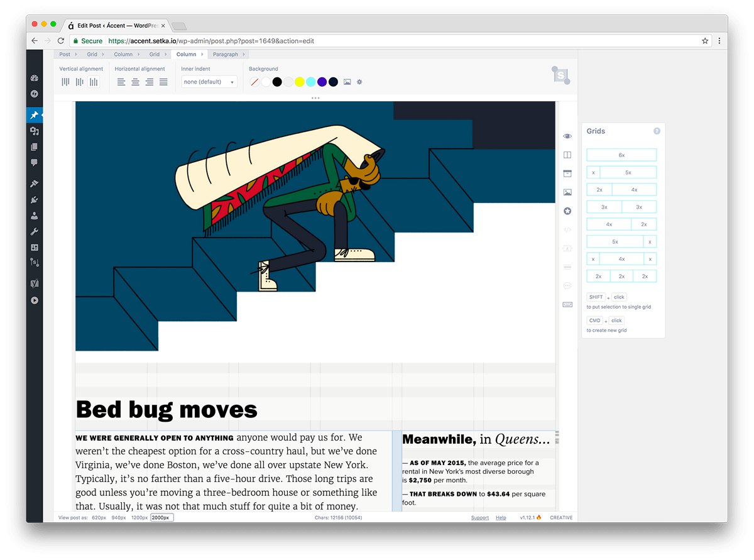Apply the 3x 3x grid layout
The width and height of the screenshot is (754, 560).
pos(621,207)
